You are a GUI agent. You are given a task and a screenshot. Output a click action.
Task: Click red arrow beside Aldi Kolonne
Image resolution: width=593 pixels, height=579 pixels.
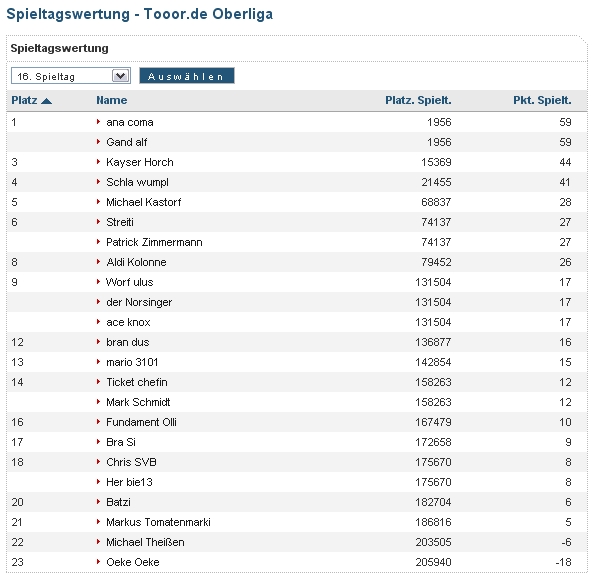(x=98, y=262)
